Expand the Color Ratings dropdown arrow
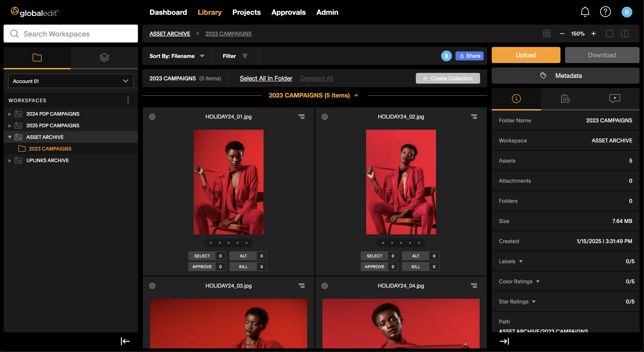Viewport: 644px width, 352px height. 538,282
